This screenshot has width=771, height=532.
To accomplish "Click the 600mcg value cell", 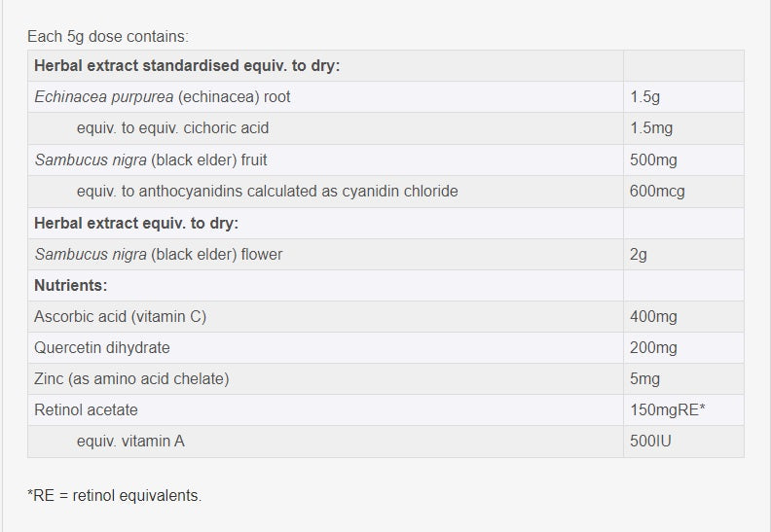I will click(x=657, y=192).
